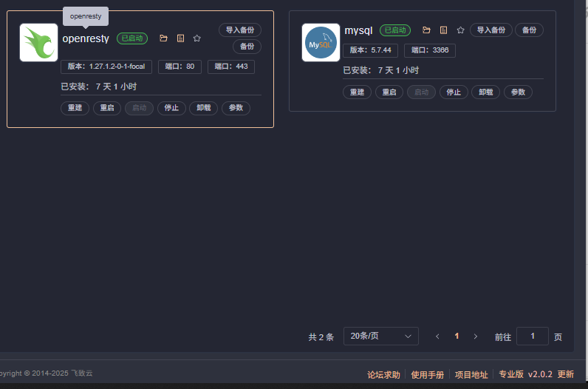Click the MySQL app logo
Viewport: 588px width, 389px height.
321,42
